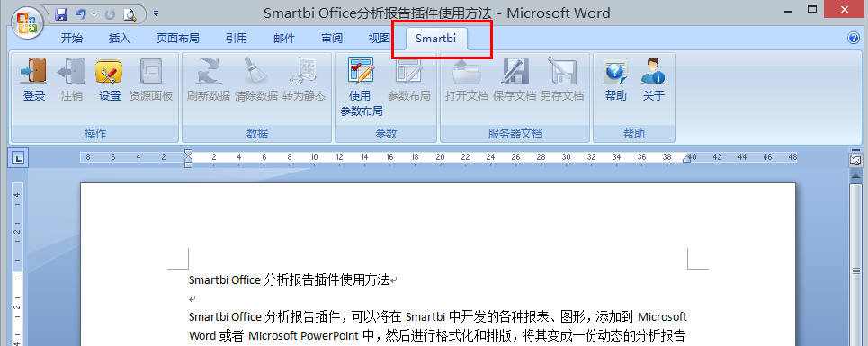868x346 pixels.
Task: Click the 注销 logout icon
Action: point(71,80)
